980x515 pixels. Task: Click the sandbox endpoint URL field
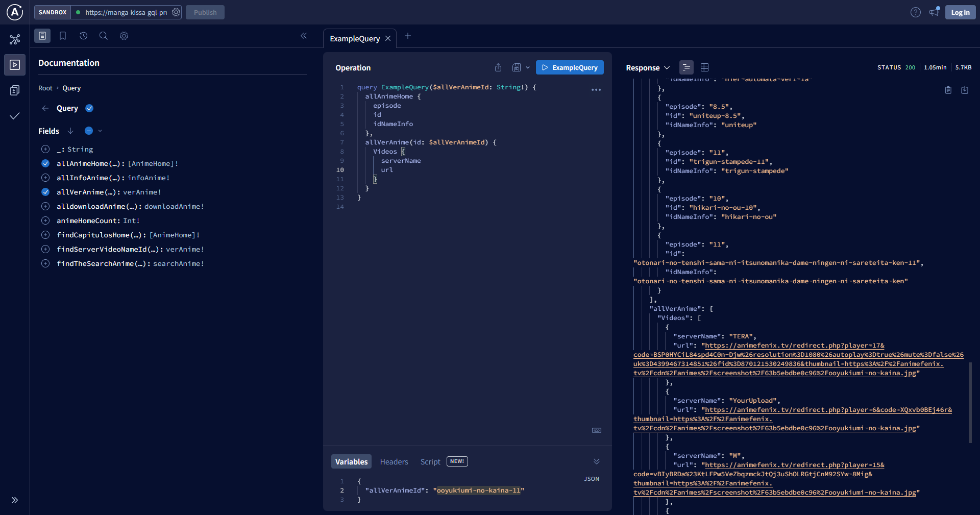(126, 12)
